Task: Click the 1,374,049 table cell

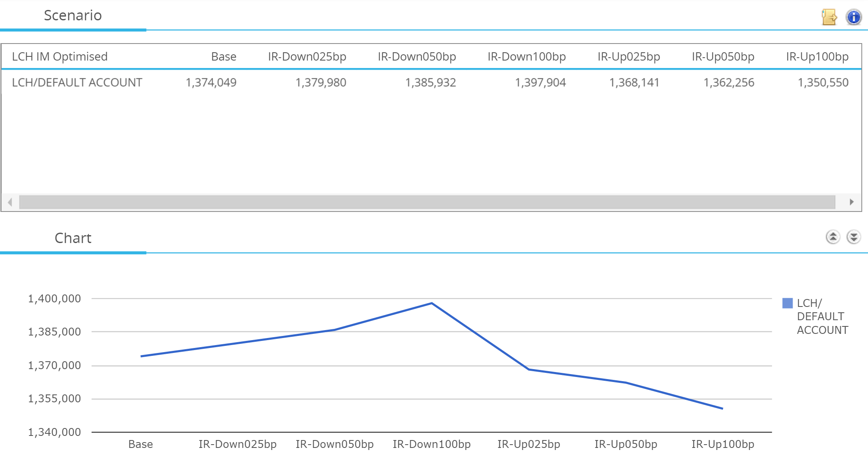Action: tap(211, 83)
